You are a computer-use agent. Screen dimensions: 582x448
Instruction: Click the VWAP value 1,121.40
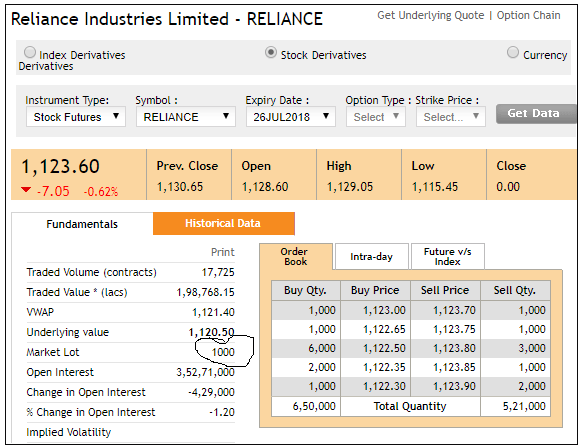click(213, 313)
